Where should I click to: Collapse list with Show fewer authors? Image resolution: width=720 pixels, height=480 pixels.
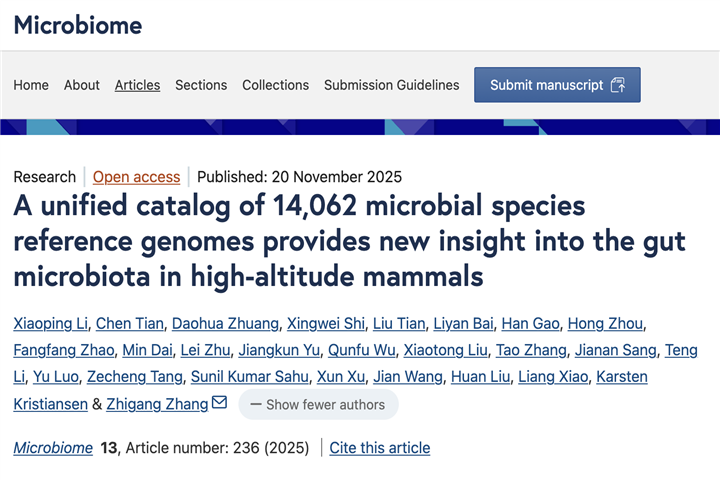pos(317,404)
